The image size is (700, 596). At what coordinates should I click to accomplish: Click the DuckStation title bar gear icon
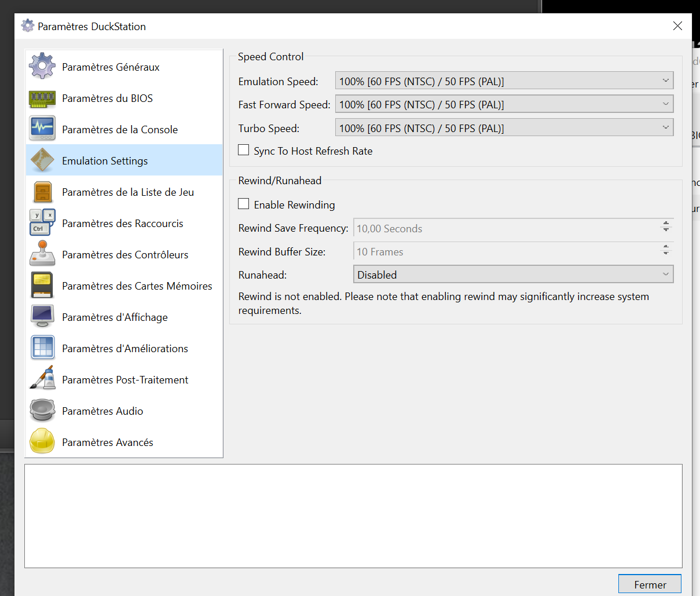(27, 26)
